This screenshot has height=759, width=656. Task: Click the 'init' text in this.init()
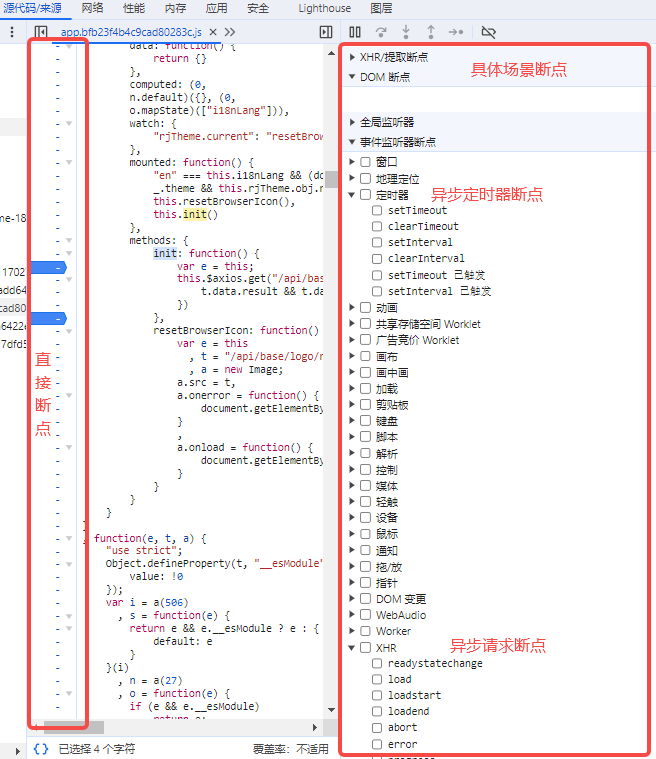click(195, 214)
